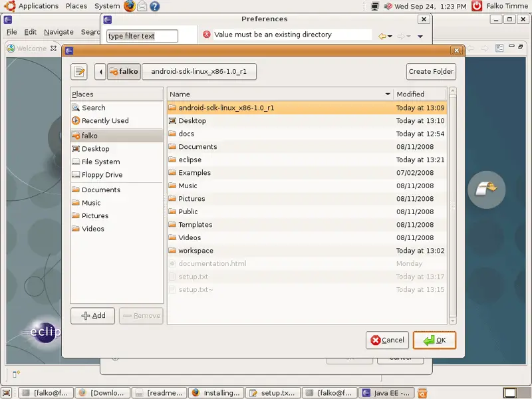
Task: Select Music folder in file list
Action: (x=307, y=186)
